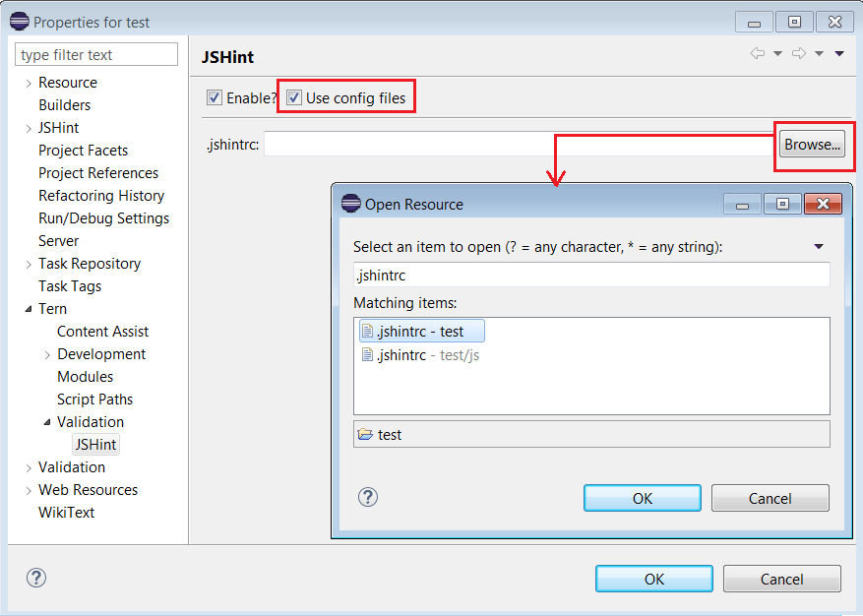Image resolution: width=863 pixels, height=616 pixels.
Task: Click the help icon in Open Resource dialog
Action: [x=368, y=497]
